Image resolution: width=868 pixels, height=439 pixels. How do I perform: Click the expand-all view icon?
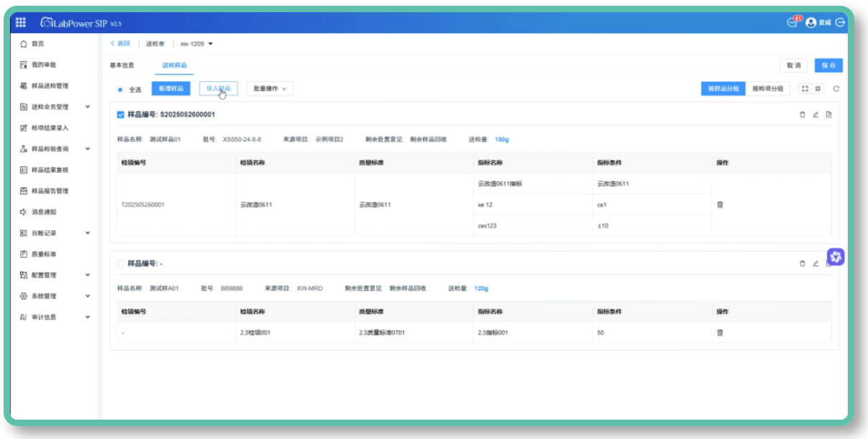[805, 88]
